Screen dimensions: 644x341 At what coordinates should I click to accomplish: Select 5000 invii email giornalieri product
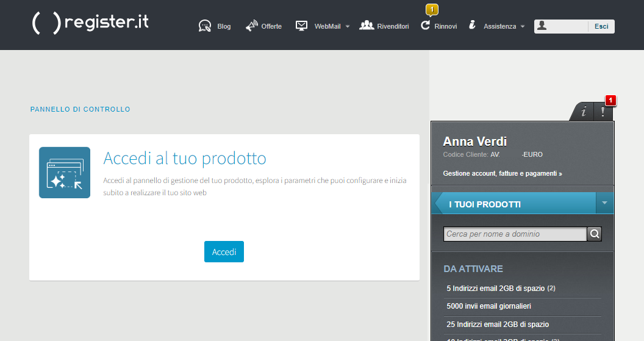pos(488,306)
